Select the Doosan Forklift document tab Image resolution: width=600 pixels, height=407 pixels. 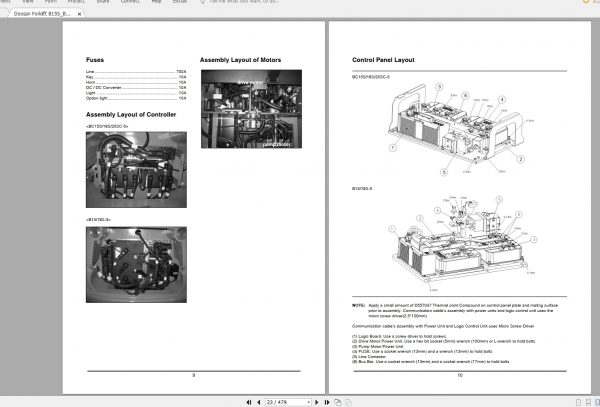tap(42, 14)
